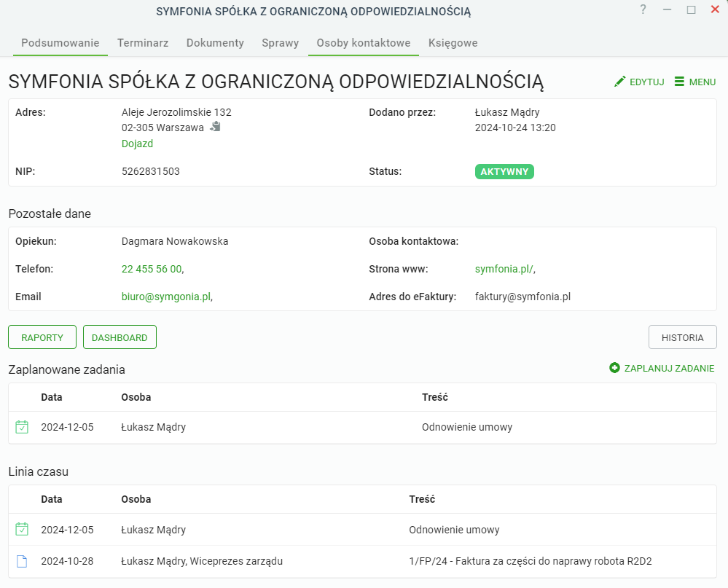Image resolution: width=728 pixels, height=588 pixels.
Task: Click Dagmara Nowakowska opiekun name
Action: [x=175, y=241]
